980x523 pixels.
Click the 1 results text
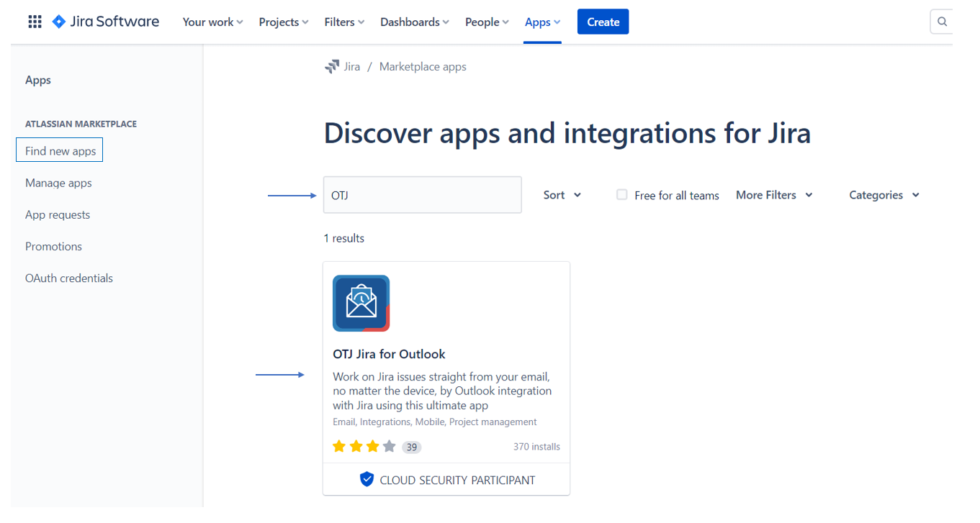pos(344,238)
